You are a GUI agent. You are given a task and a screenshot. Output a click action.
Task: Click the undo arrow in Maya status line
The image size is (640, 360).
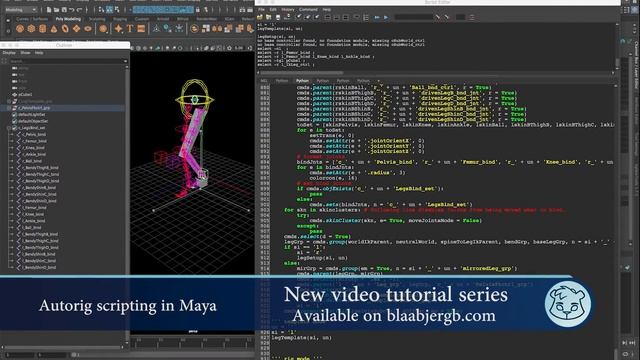71,9
